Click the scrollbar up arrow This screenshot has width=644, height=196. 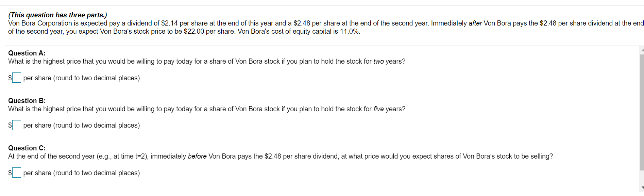[x=641, y=50]
